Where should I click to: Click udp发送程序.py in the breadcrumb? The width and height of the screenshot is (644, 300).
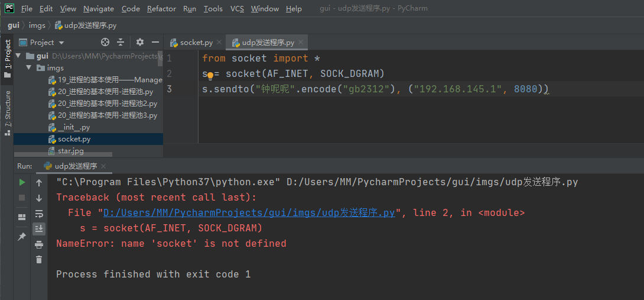pos(86,25)
